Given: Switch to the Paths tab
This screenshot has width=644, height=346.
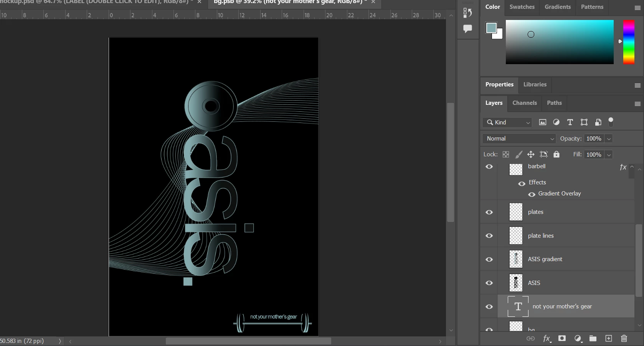Looking at the screenshot, I should coord(554,103).
